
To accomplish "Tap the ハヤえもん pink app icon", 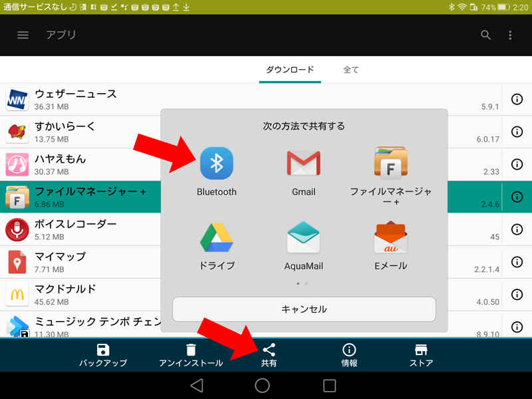I will tap(17, 164).
